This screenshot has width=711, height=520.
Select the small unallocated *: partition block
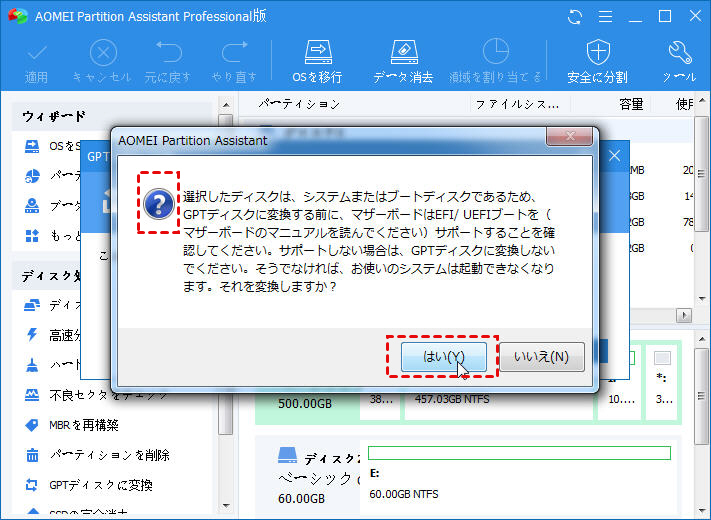click(x=662, y=380)
